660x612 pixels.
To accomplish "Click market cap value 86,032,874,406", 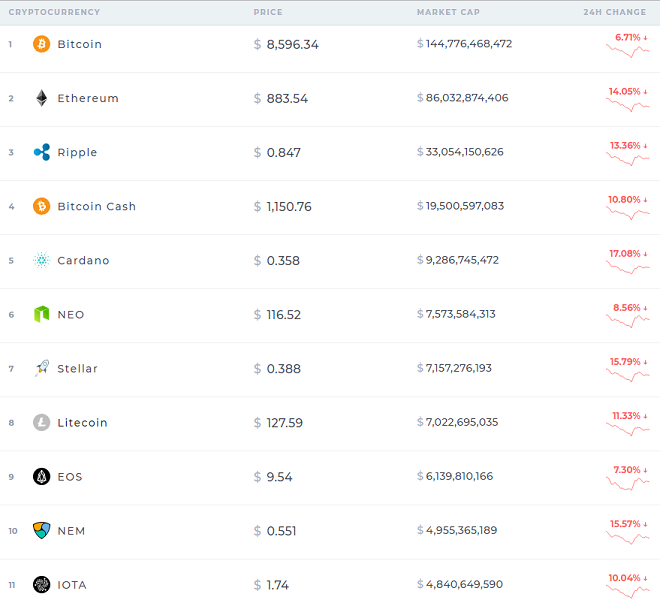I will [467, 98].
